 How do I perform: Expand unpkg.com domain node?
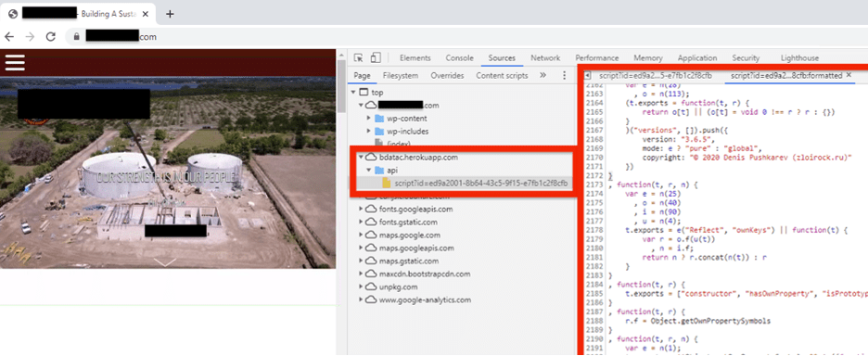362,286
